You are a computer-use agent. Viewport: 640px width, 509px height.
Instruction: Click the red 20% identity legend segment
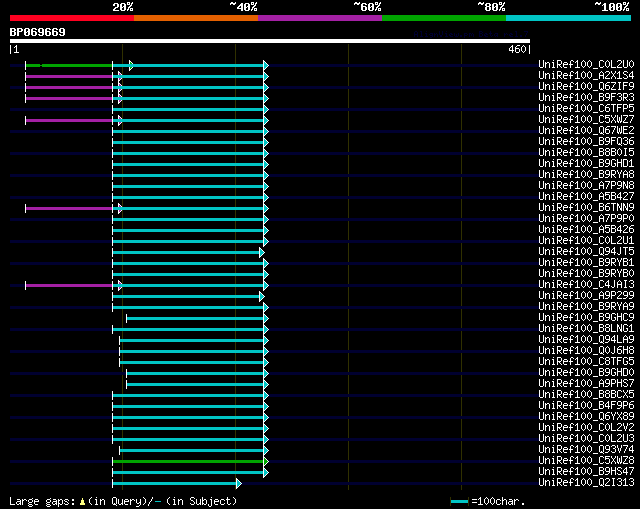(72, 18)
